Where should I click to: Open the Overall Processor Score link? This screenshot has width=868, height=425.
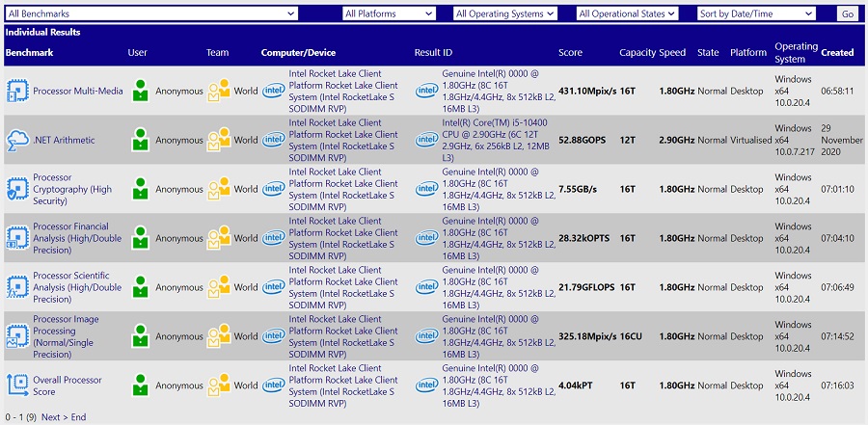click(x=68, y=385)
